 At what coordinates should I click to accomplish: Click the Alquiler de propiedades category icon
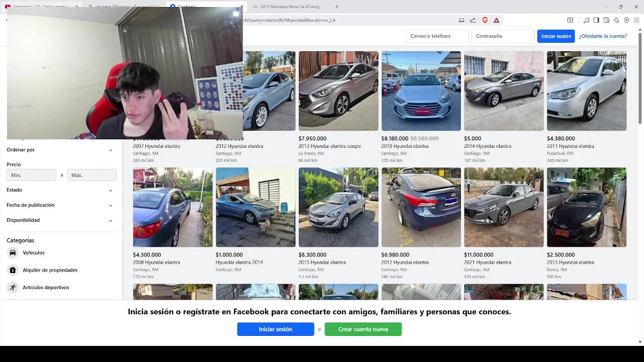click(13, 270)
